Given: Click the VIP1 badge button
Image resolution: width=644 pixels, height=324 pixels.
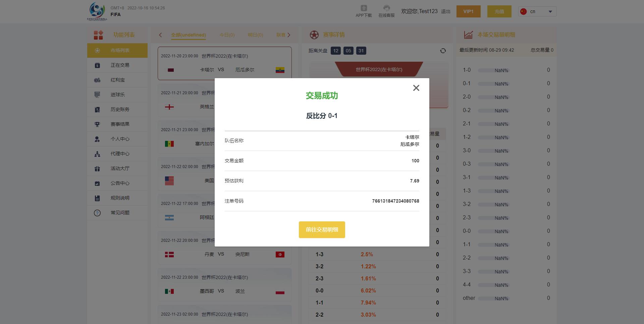Looking at the screenshot, I should [468, 11].
